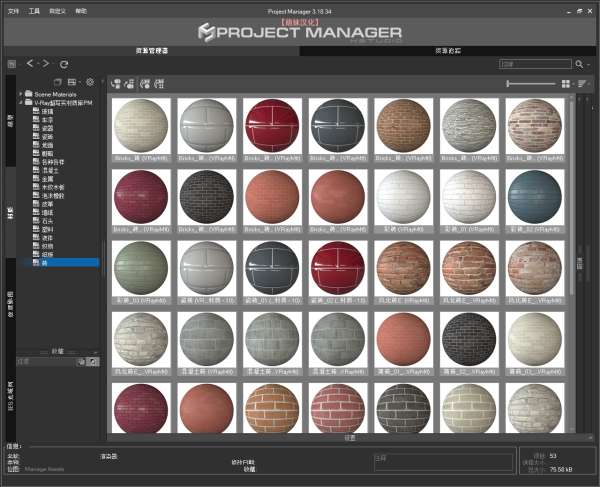The width and height of the screenshot is (600, 487).
Task: Select the dark teal blue tile sphere thumbnail
Action: (x=535, y=197)
